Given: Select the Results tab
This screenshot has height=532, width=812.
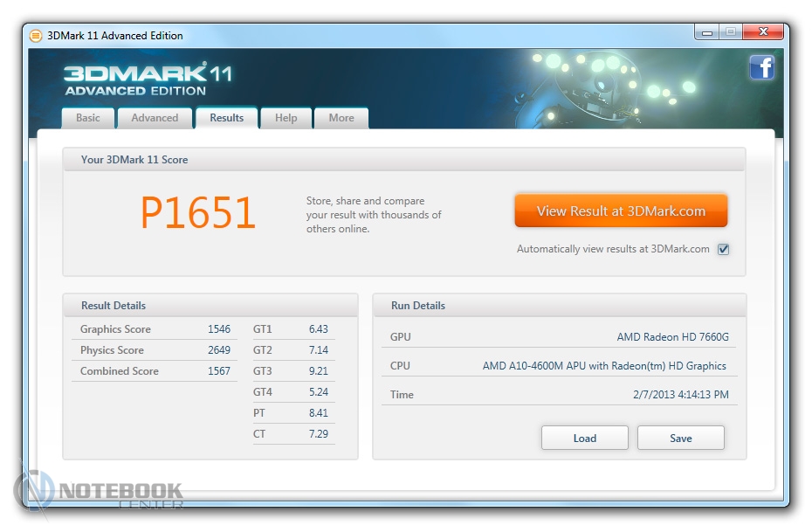Looking at the screenshot, I should (227, 118).
